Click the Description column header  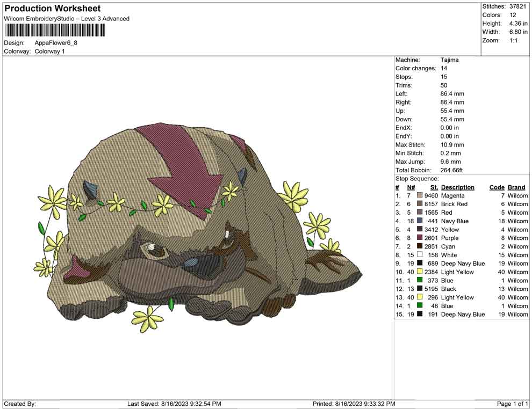(x=457, y=187)
